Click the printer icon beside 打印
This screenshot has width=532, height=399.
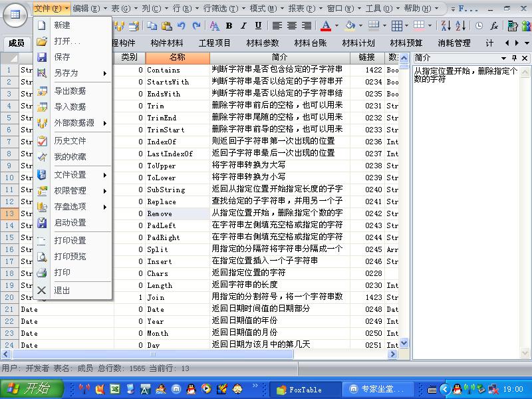[42, 273]
